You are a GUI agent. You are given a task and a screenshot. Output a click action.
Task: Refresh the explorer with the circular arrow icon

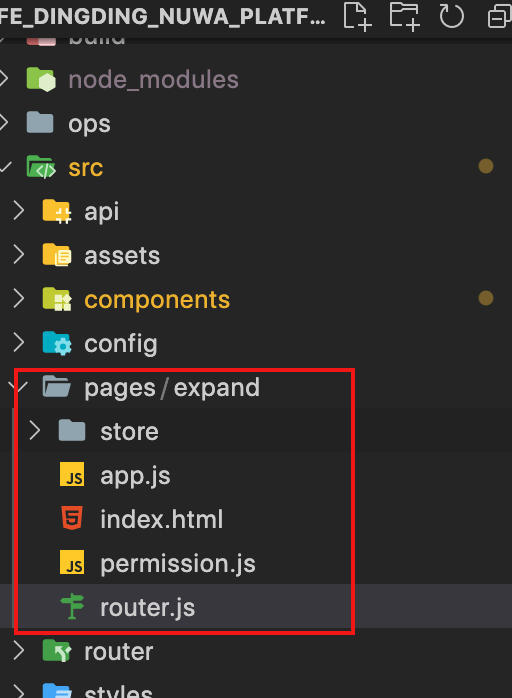451,16
